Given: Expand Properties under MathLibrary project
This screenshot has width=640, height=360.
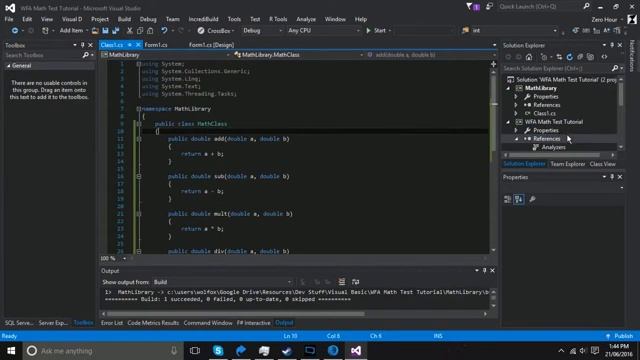Looking at the screenshot, I should (516, 97).
